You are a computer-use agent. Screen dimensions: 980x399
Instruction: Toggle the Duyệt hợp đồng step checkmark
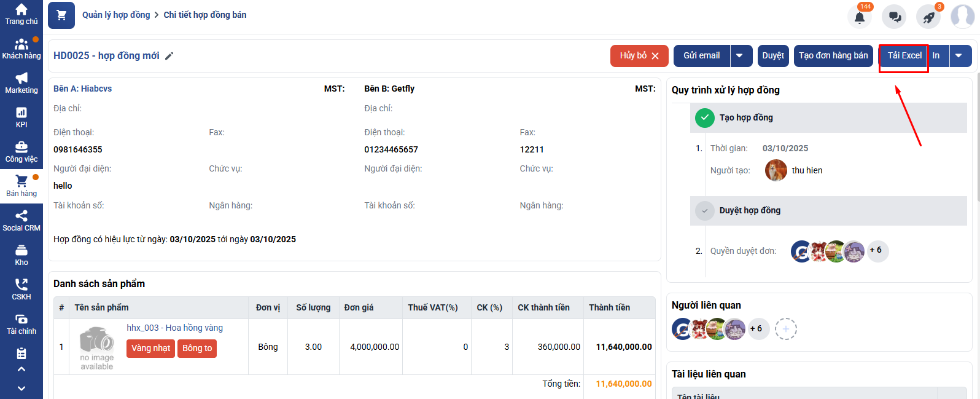pyautogui.click(x=704, y=210)
